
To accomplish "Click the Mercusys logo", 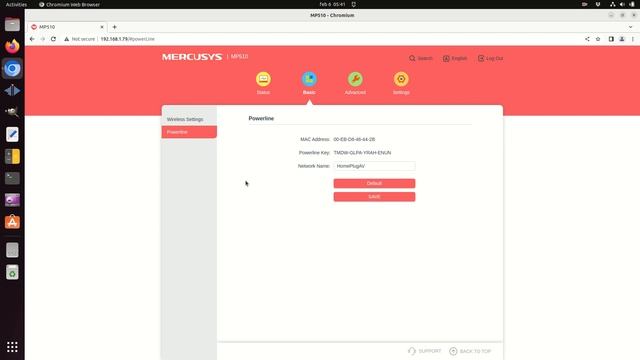I will [192, 57].
